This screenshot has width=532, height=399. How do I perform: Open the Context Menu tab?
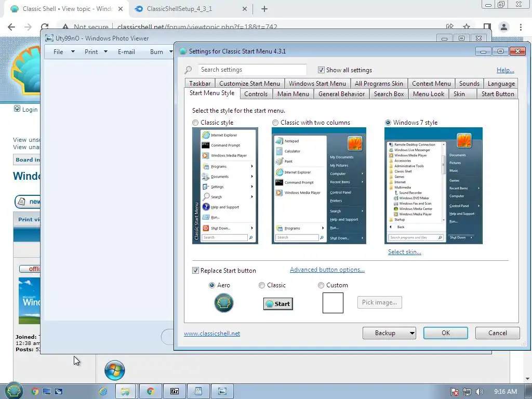[431, 84]
